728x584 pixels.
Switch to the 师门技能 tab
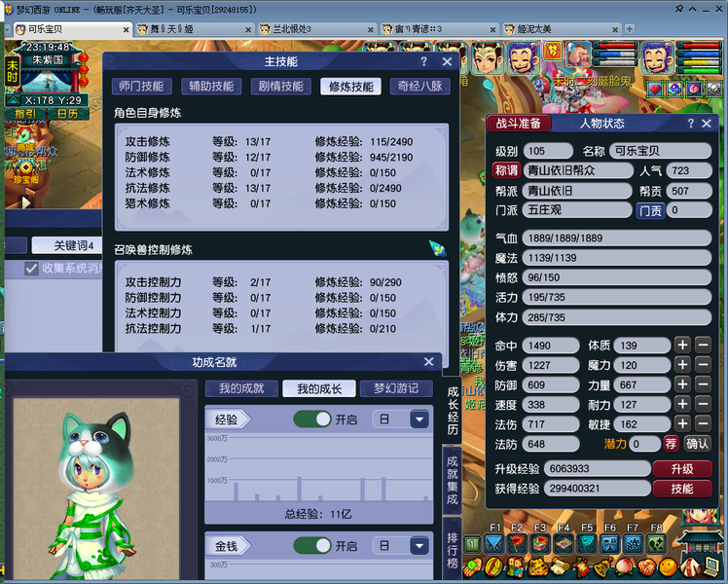point(141,87)
